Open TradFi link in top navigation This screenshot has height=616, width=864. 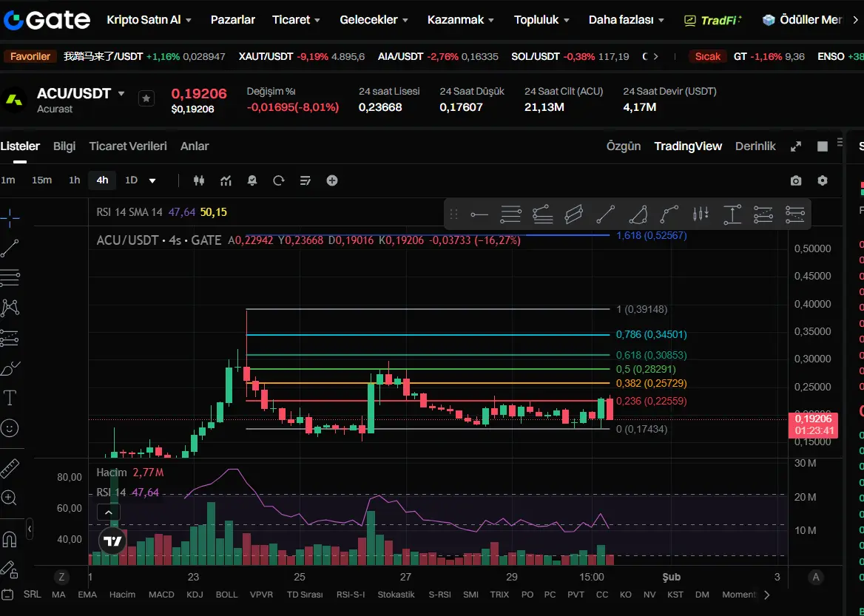pyautogui.click(x=713, y=21)
